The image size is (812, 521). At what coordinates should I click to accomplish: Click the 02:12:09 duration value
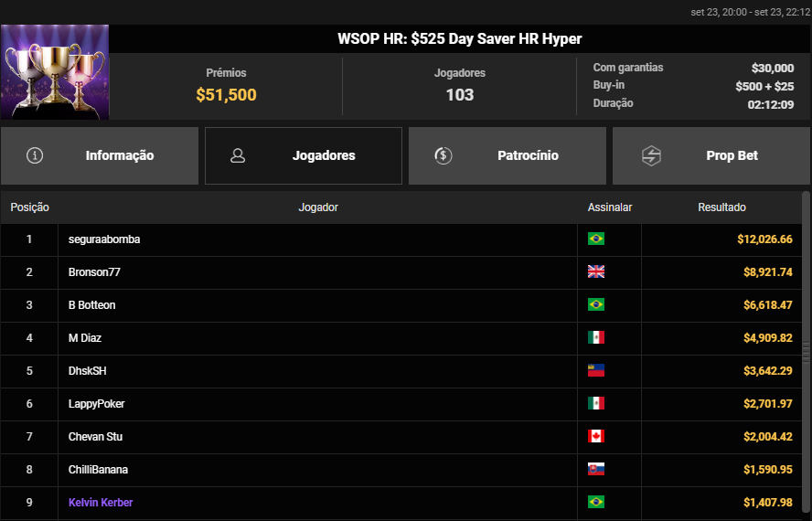tap(771, 104)
